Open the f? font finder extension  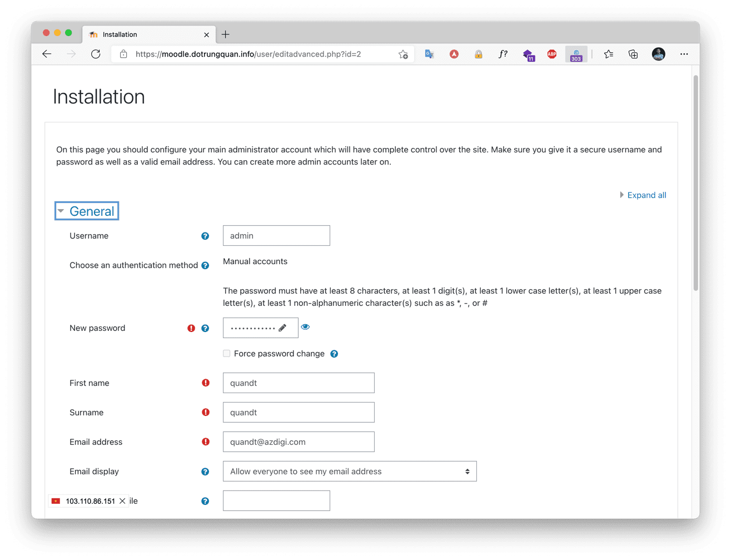[x=503, y=54]
